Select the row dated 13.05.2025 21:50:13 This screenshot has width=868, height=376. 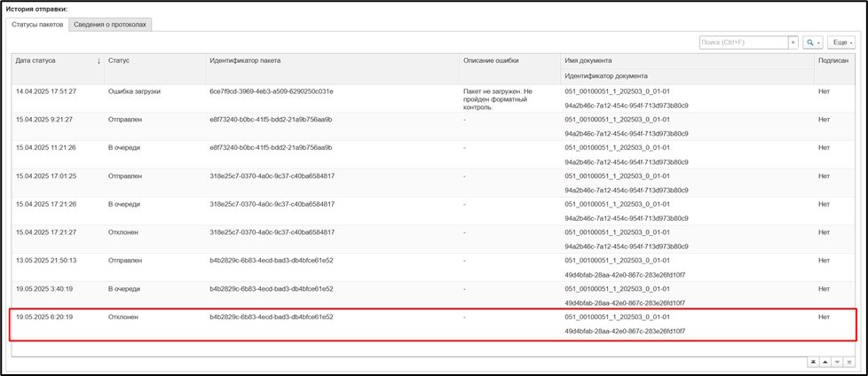[434, 268]
